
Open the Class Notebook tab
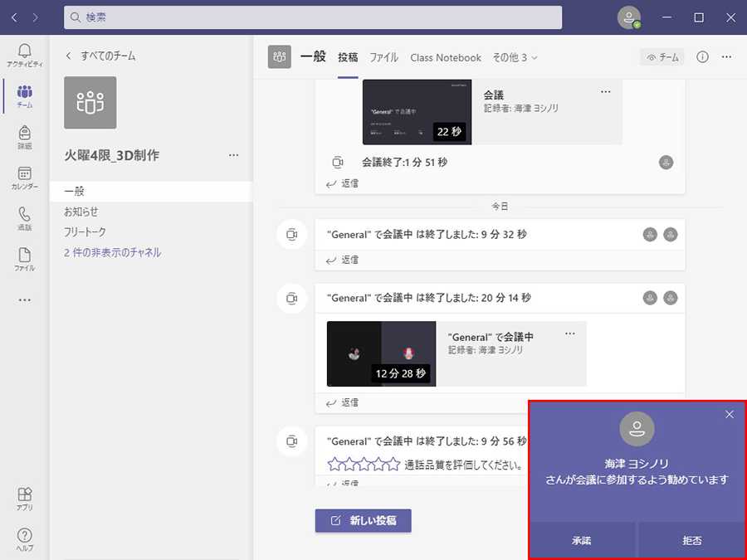446,57
